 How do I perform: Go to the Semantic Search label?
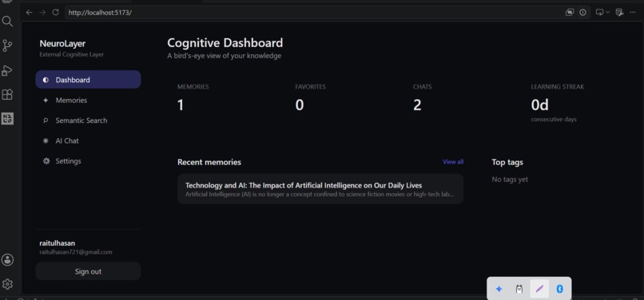tap(81, 120)
